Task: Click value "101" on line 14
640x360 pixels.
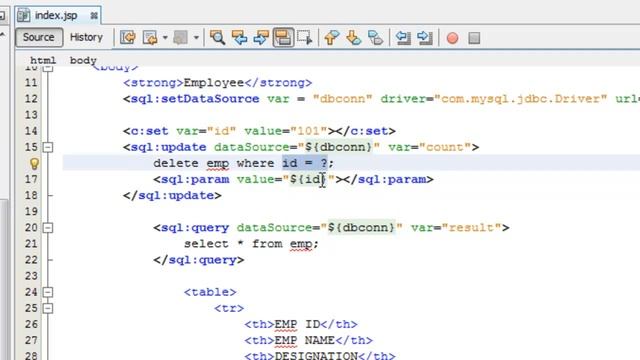Action: [x=308, y=131]
